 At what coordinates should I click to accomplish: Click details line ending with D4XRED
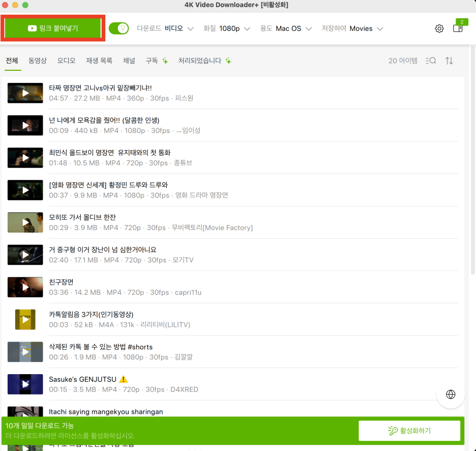coord(124,389)
